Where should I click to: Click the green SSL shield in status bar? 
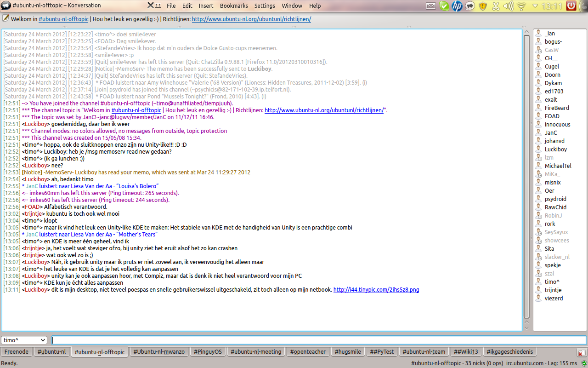[584, 363]
